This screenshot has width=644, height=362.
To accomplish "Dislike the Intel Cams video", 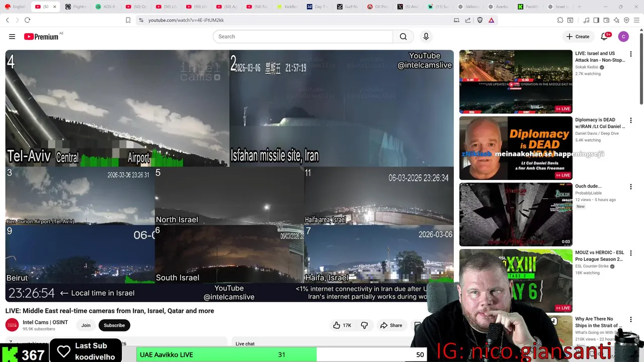I will click(365, 325).
